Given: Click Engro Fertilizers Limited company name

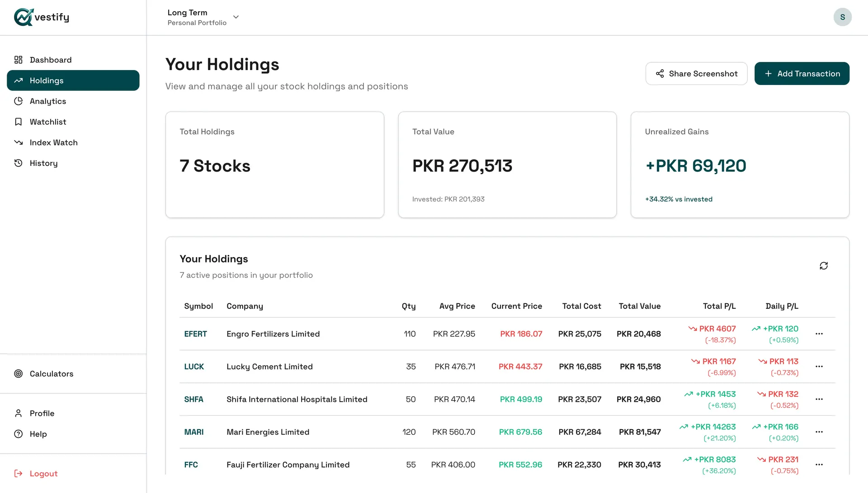Looking at the screenshot, I should (273, 334).
